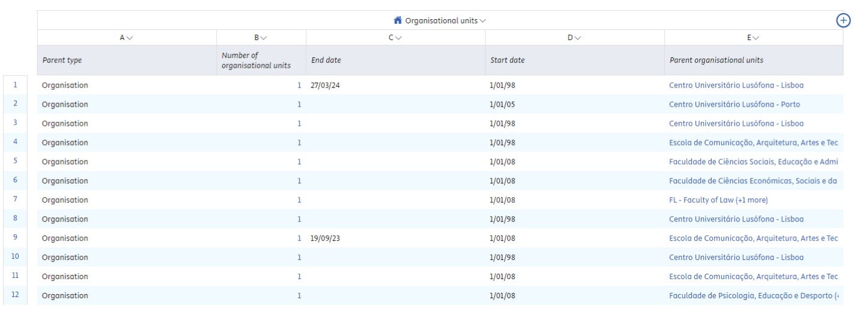Select row number 6
This screenshot has height=324, width=868.
point(16,180)
